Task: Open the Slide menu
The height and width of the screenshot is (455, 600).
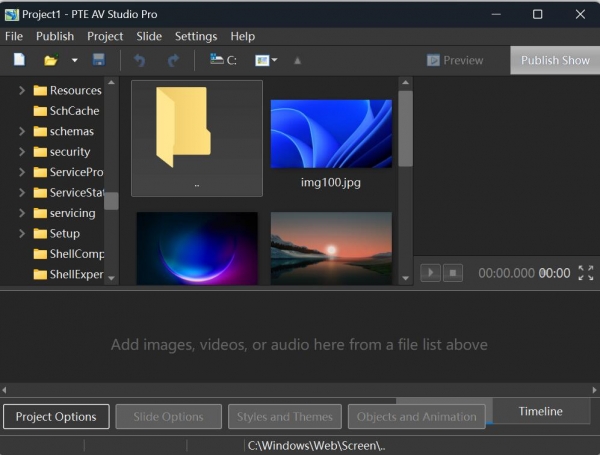Action: [149, 36]
